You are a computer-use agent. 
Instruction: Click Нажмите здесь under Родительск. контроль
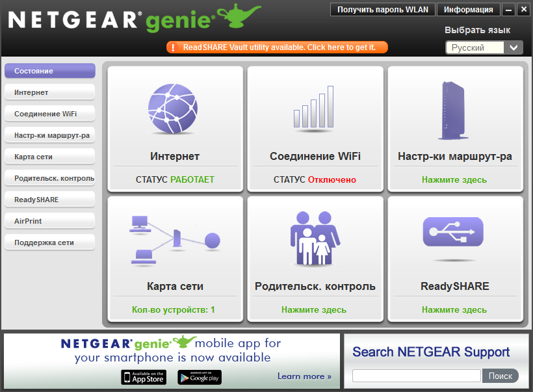pyautogui.click(x=314, y=309)
